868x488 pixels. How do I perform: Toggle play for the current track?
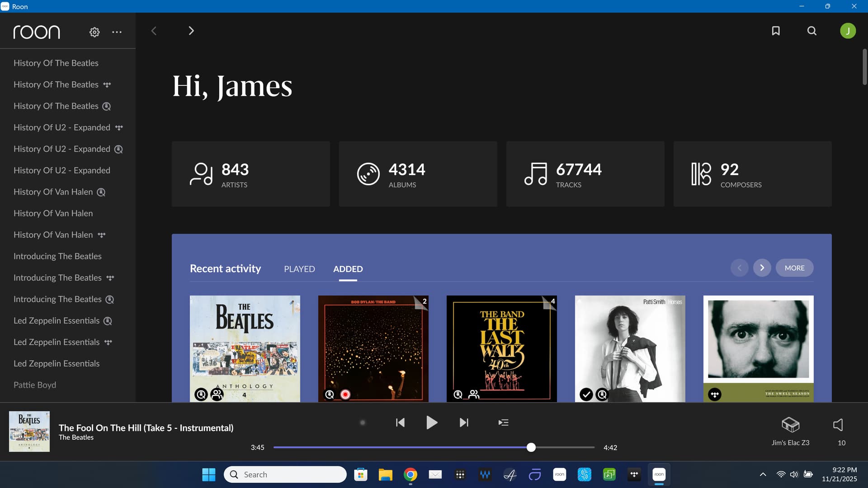[x=432, y=422]
